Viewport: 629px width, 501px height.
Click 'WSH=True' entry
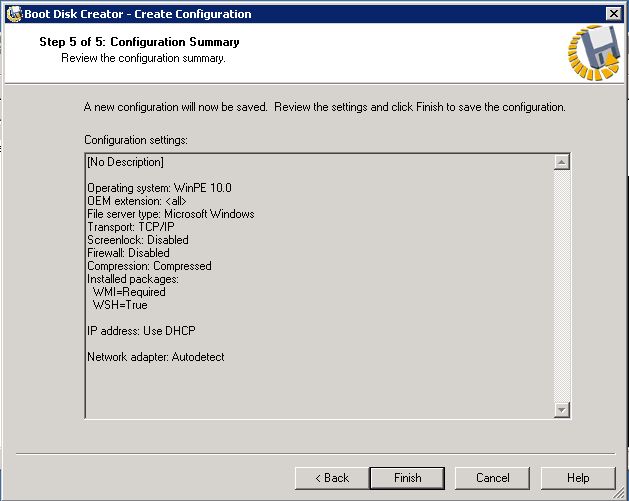pos(120,305)
